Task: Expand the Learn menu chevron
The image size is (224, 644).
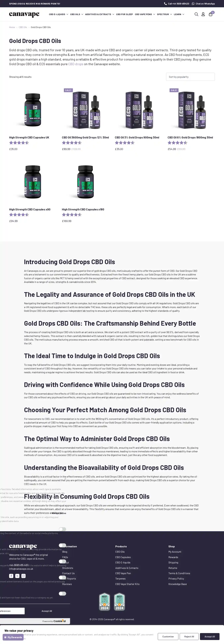Action: click(183, 14)
